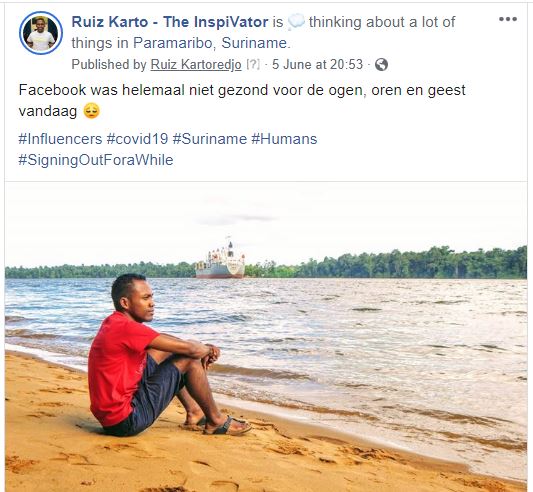Screen dimensions: 533x492
Task: Click the round profile picture avatar
Action: coord(41,33)
